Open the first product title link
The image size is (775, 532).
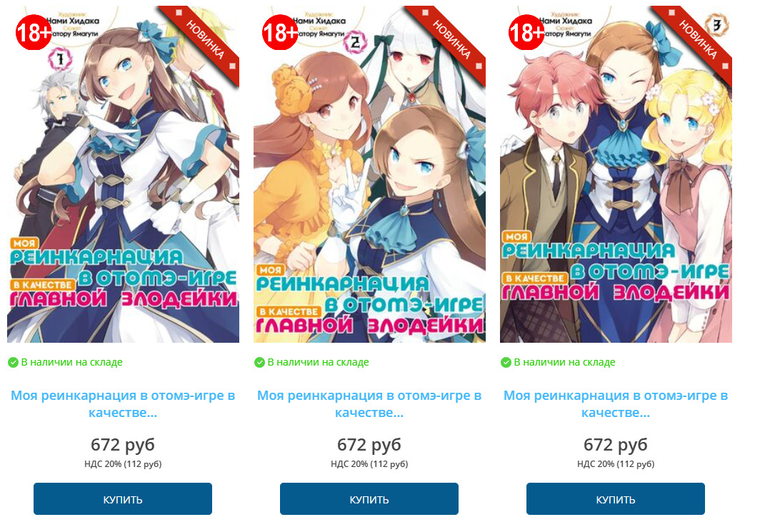[123, 404]
